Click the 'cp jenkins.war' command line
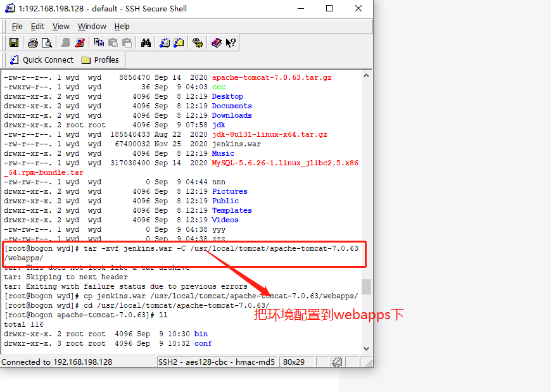The image size is (551, 392). (181, 296)
